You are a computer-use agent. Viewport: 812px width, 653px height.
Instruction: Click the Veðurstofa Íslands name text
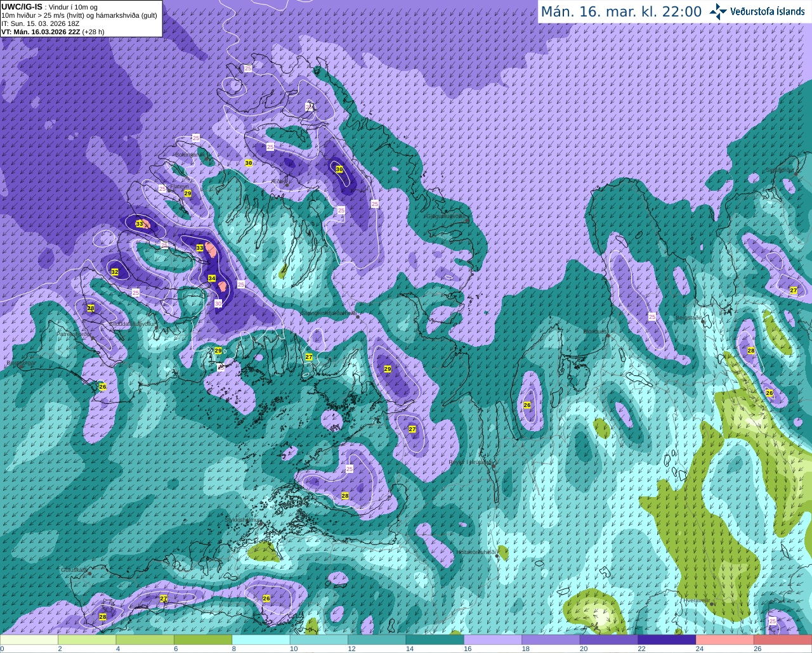pos(768,11)
